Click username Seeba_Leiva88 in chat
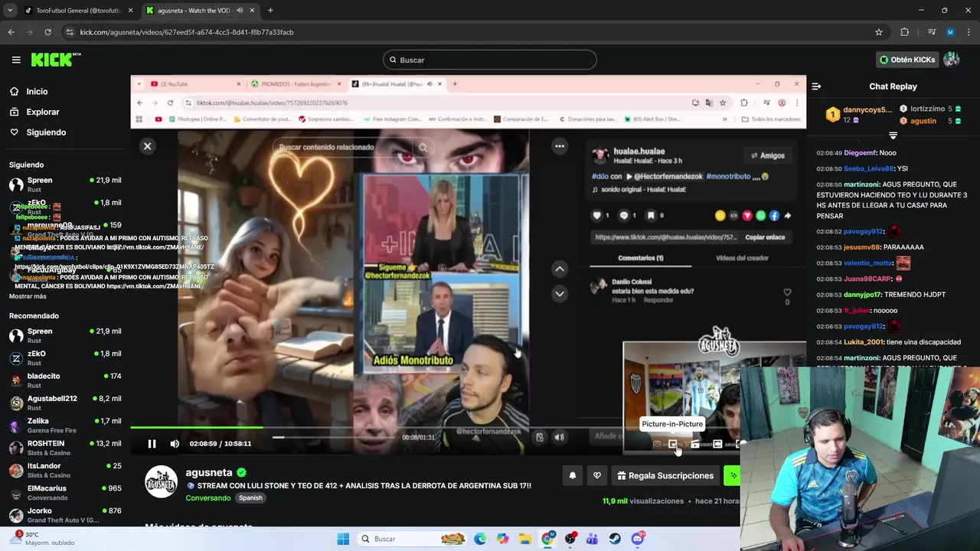The image size is (980, 551). pyautogui.click(x=868, y=168)
